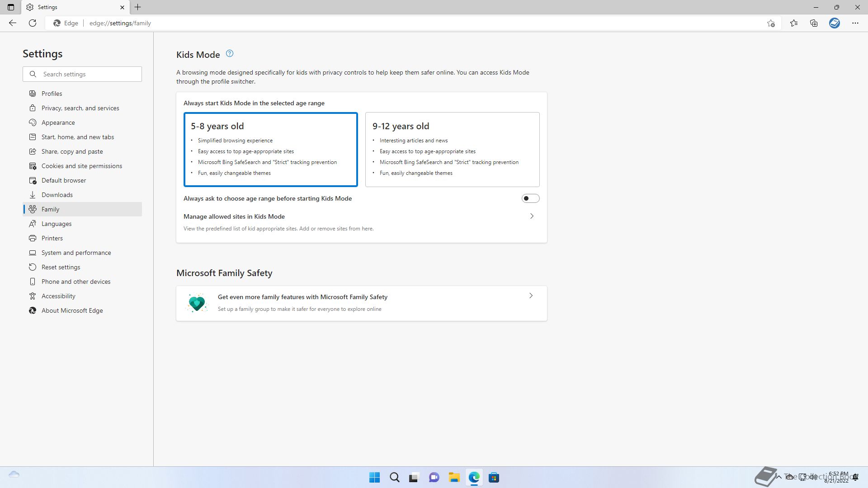Open a new tab with plus icon
Image resolution: width=868 pixels, height=488 pixels.
(138, 7)
